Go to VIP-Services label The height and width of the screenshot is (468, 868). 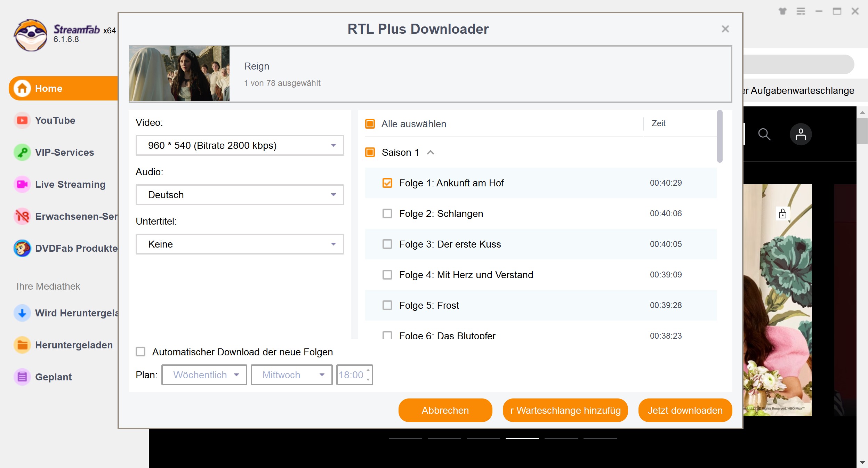65,152
